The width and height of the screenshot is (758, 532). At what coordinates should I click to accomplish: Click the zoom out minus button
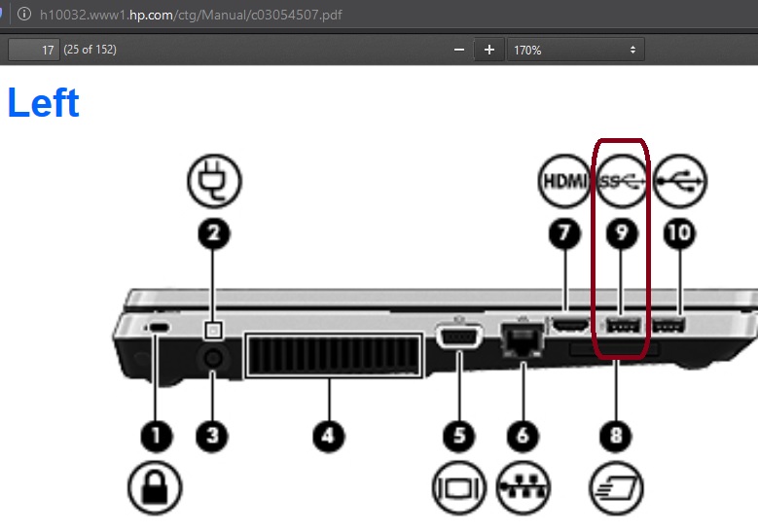(x=459, y=50)
